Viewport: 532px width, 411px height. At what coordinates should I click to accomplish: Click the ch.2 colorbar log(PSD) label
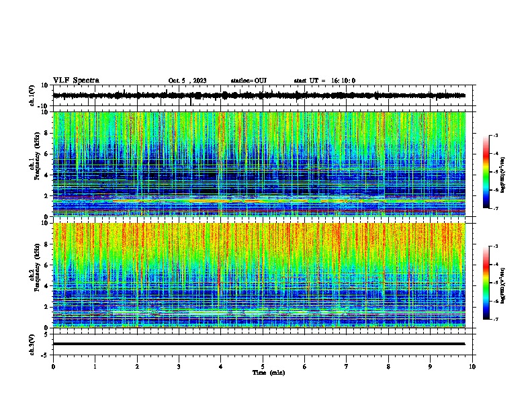(x=502, y=285)
